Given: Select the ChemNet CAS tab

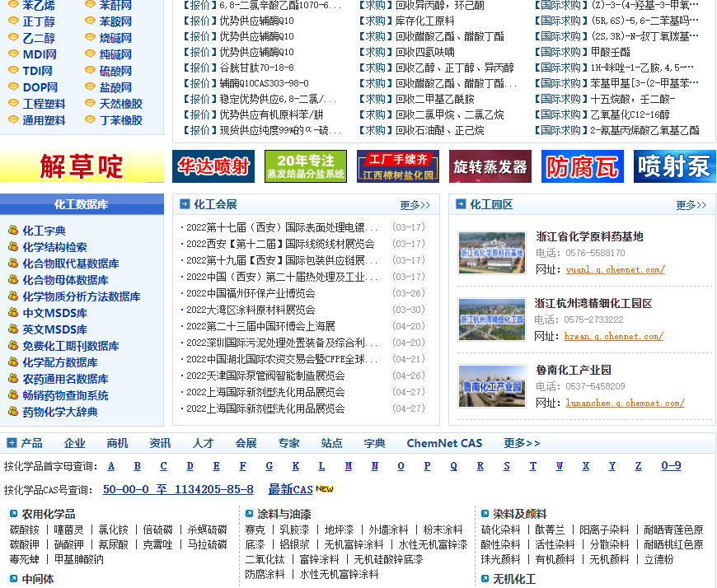Looking at the screenshot, I should click(x=444, y=443).
